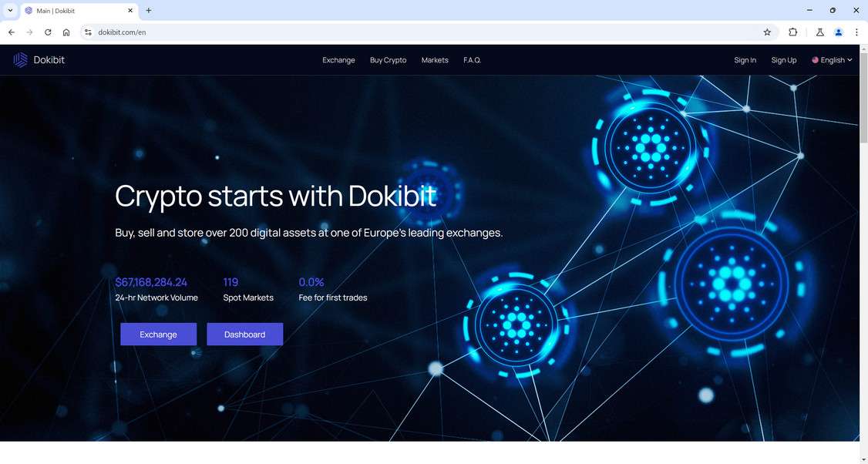Viewport: 868px width, 464px height.
Task: Click the address bar URL field
Action: tap(426, 32)
